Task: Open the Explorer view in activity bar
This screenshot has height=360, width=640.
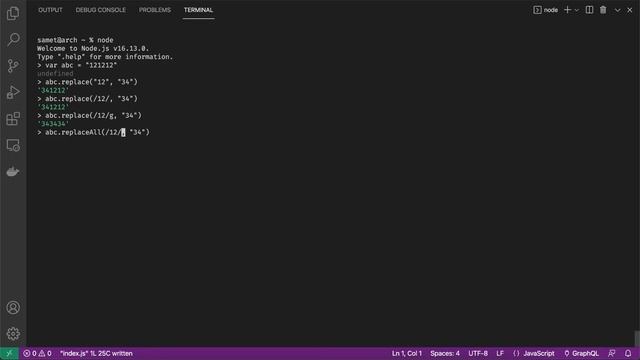Action: [x=13, y=13]
